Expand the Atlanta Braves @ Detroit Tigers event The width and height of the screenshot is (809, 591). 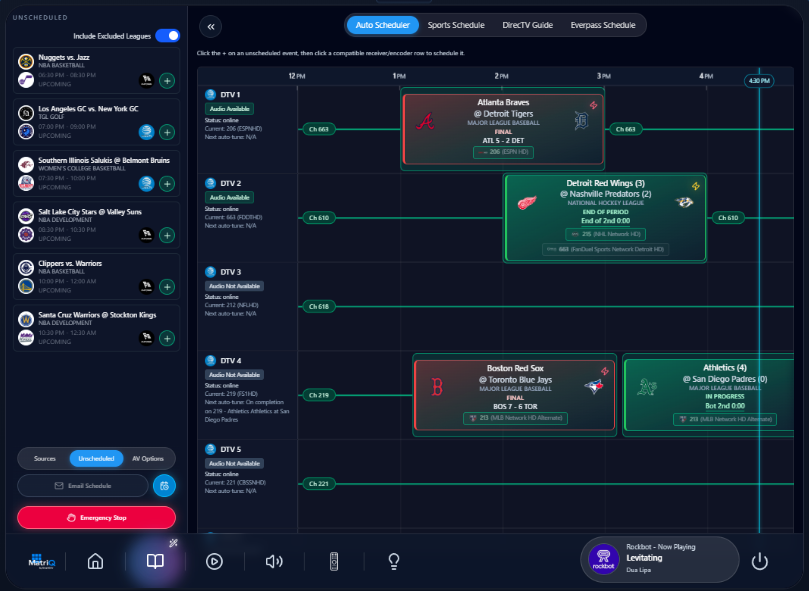tap(502, 130)
